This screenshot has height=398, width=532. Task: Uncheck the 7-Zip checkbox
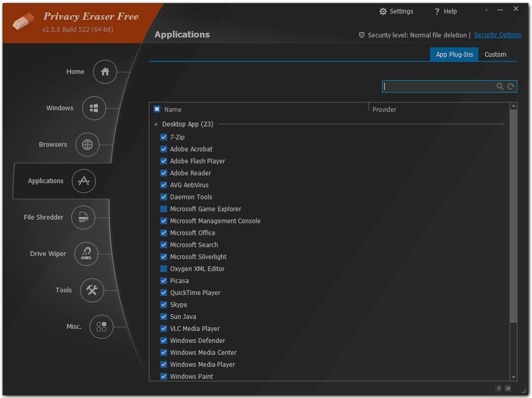[163, 137]
